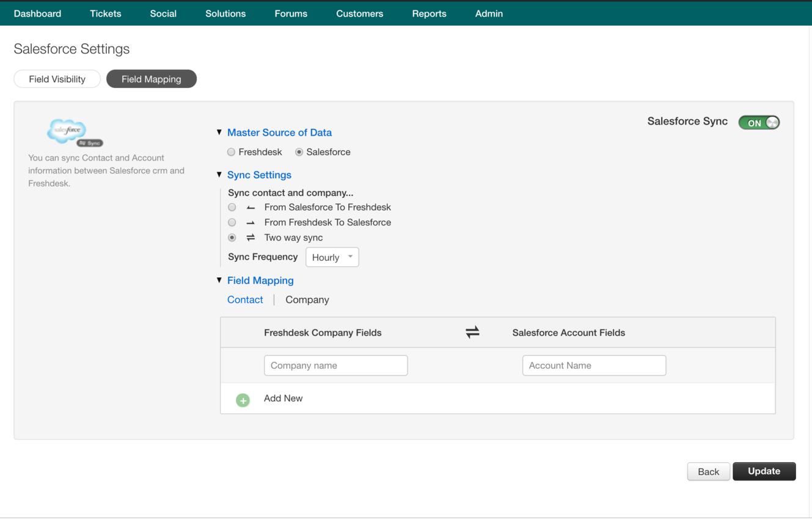Click the Salesforce sync logo image
Image resolution: width=812 pixels, height=519 pixels.
click(x=67, y=132)
